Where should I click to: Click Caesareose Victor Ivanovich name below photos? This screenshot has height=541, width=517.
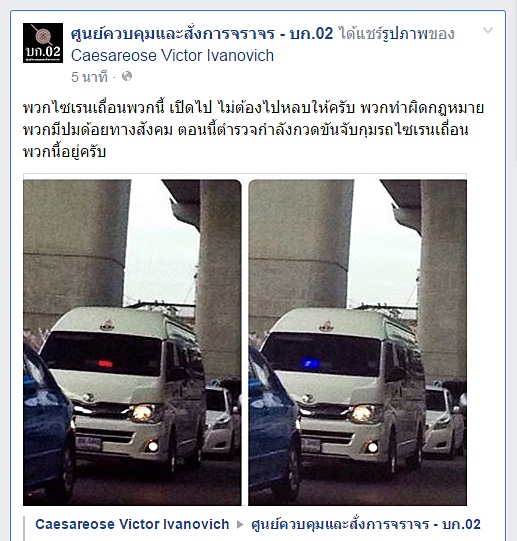click(x=132, y=524)
